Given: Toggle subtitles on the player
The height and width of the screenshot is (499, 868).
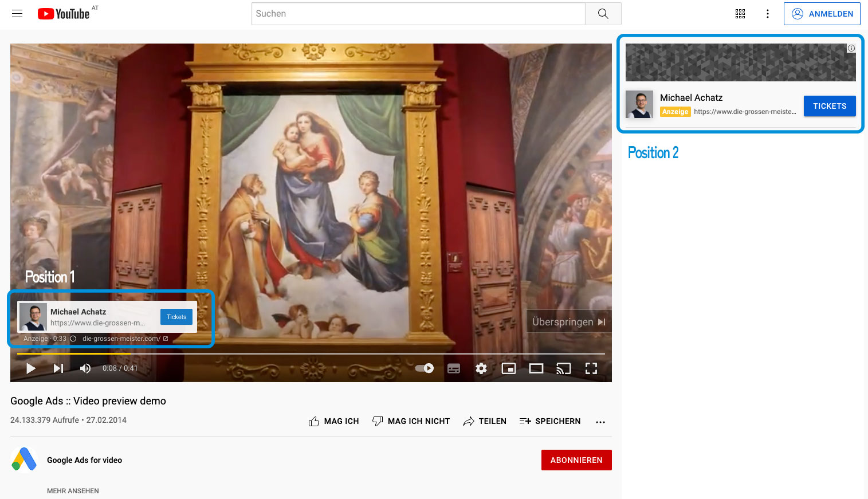Looking at the screenshot, I should (454, 368).
